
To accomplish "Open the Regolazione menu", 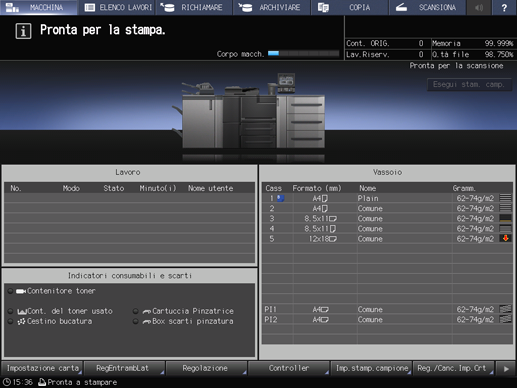I will pyautogui.click(x=206, y=368).
